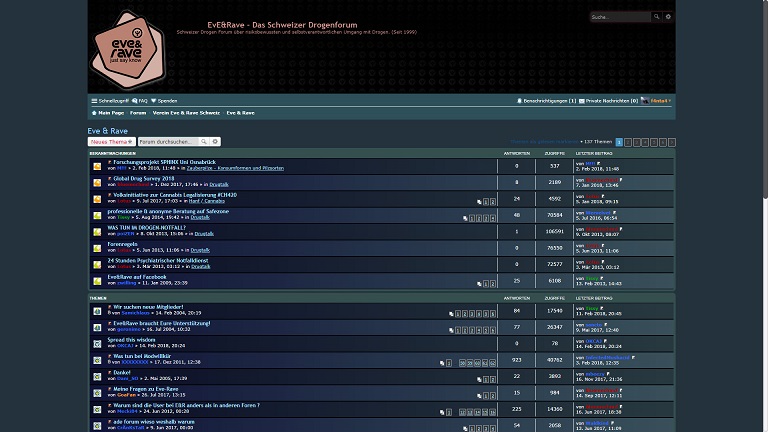Click the Eve & Rave logo image
The image size is (768, 432).
pos(128,50)
